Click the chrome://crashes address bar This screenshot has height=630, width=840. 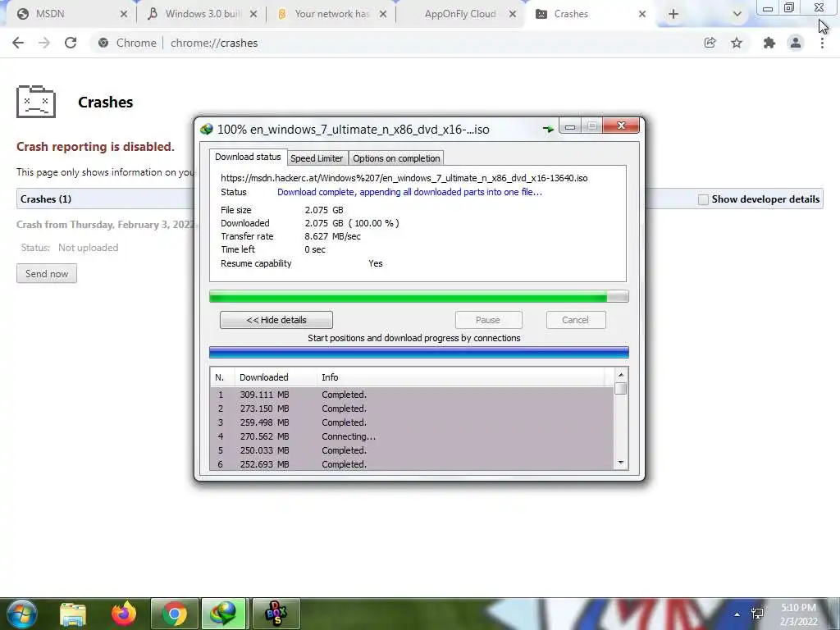pos(396,43)
